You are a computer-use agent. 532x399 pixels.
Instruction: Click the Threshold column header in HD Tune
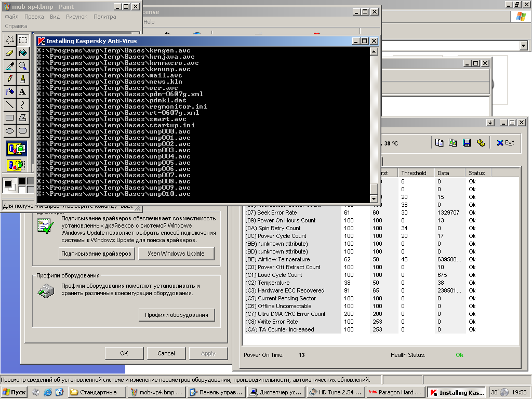point(417,172)
